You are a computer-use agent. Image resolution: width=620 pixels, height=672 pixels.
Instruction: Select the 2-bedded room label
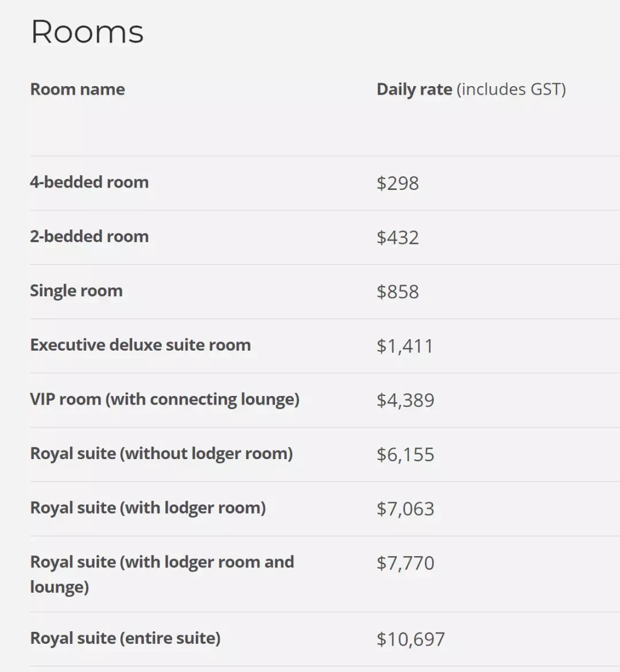89,236
